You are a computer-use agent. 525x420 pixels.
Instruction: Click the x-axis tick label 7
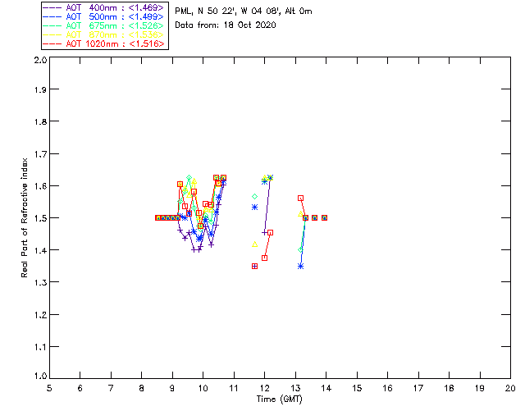111,388
